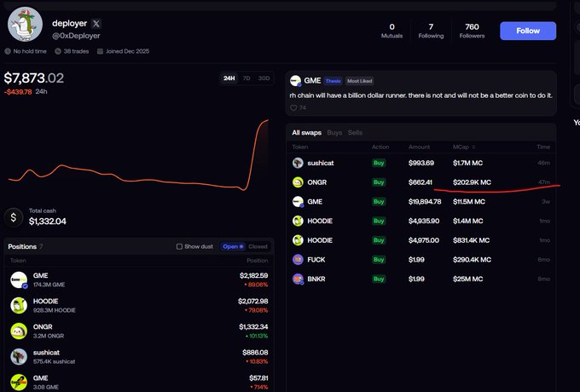Select the $19,894.78 swap amount
This screenshot has height=392, width=580.
pos(425,202)
